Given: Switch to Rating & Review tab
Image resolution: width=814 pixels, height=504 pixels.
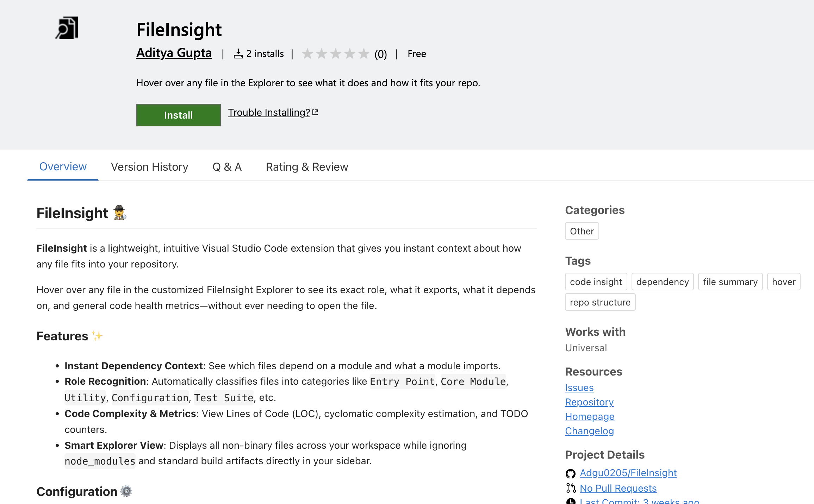Looking at the screenshot, I should click(x=307, y=167).
